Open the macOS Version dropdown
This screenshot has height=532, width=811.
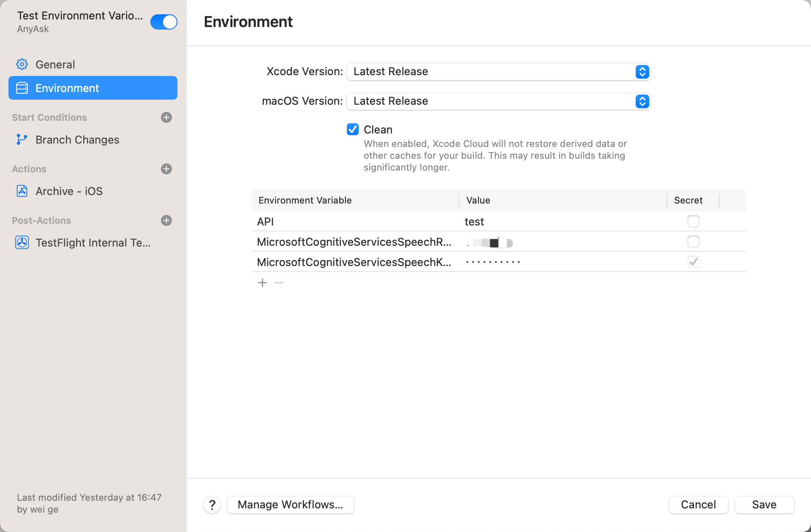click(498, 101)
